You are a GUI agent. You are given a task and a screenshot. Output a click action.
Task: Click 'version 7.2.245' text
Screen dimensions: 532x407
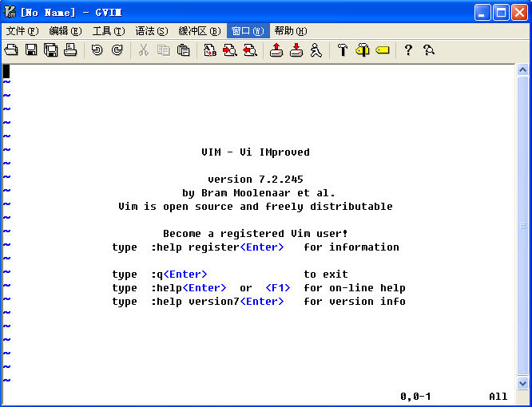(x=256, y=180)
